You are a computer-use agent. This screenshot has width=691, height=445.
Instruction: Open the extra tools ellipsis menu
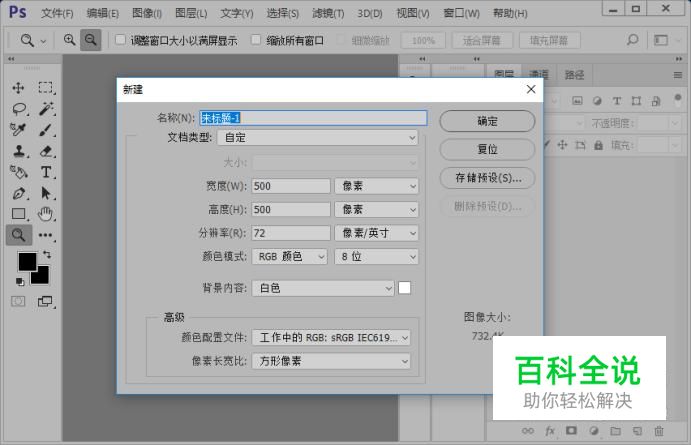[x=45, y=235]
